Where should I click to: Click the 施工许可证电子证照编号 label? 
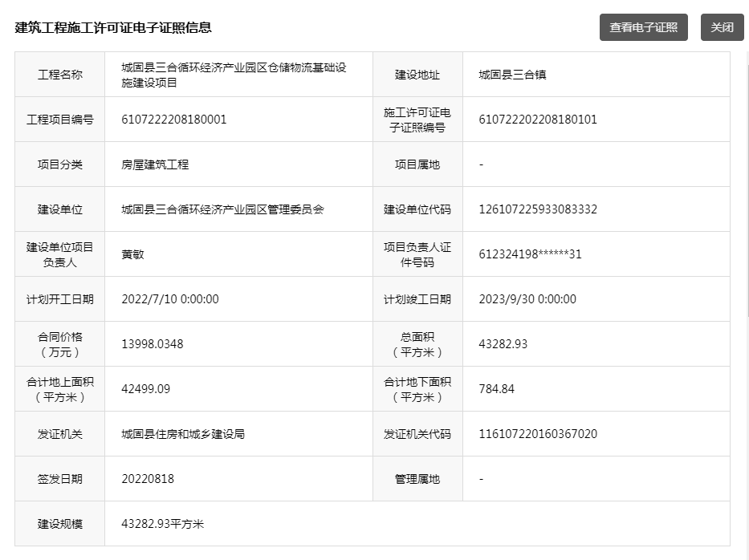pyautogui.click(x=417, y=120)
